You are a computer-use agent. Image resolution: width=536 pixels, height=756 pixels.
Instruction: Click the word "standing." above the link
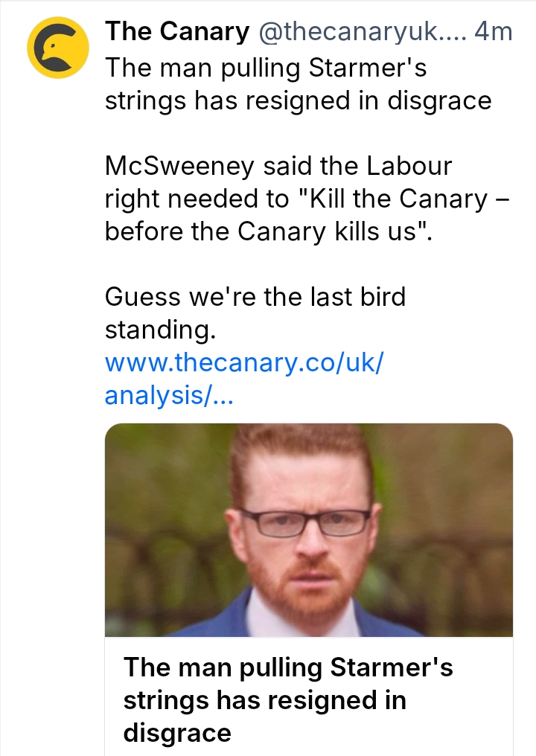pyautogui.click(x=160, y=330)
